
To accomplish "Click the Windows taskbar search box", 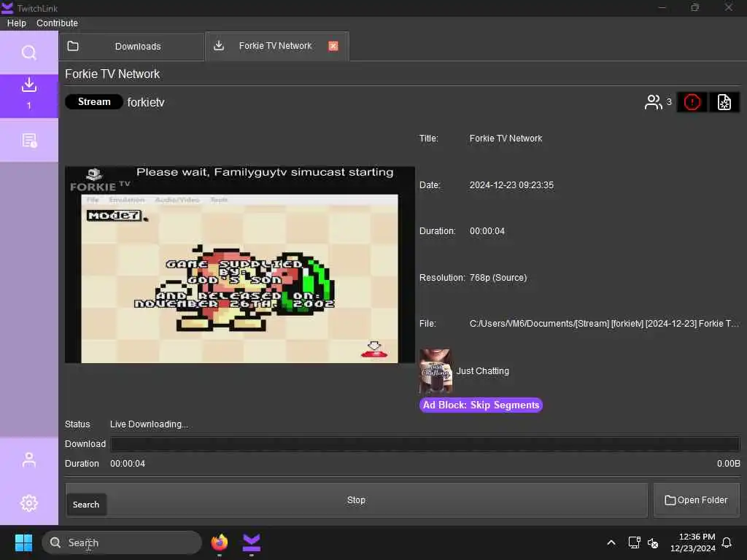I will 122,542.
